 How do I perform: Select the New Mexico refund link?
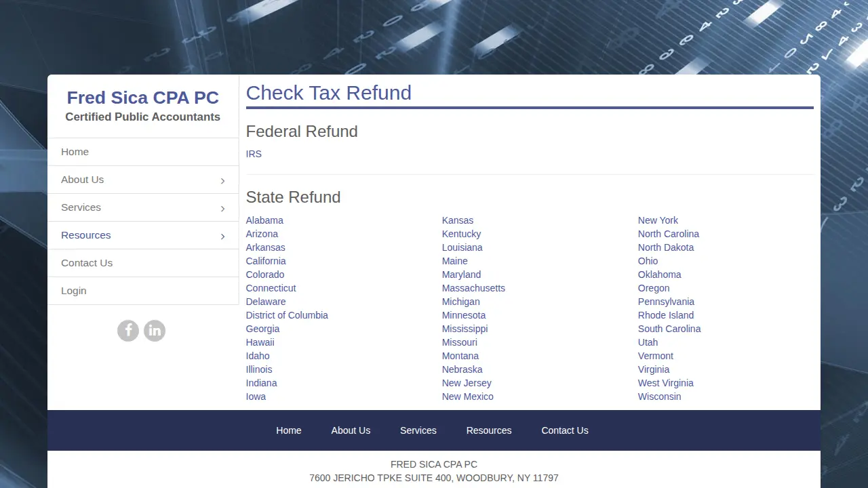(x=468, y=396)
